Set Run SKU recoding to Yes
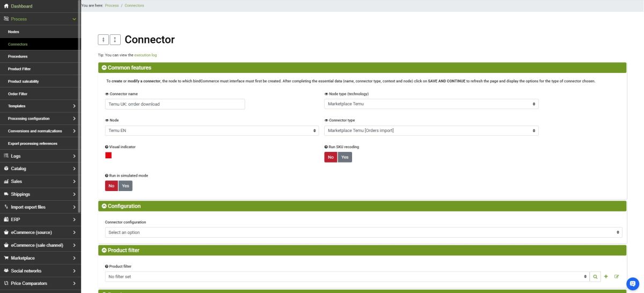The image size is (644, 293). (x=345, y=157)
